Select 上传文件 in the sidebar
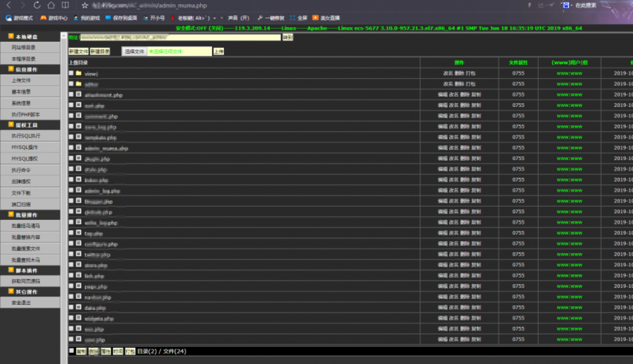The width and height of the screenshot is (633, 364). click(x=31, y=80)
